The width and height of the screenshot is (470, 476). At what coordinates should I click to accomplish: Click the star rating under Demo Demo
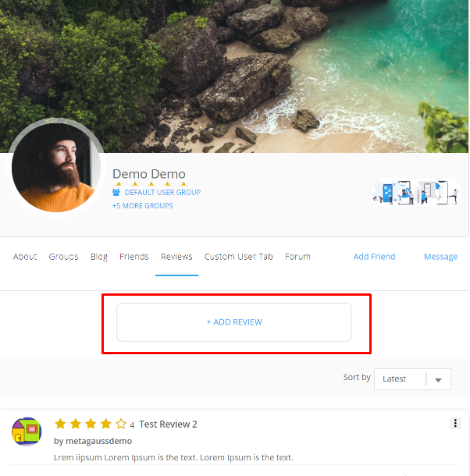pos(151,183)
